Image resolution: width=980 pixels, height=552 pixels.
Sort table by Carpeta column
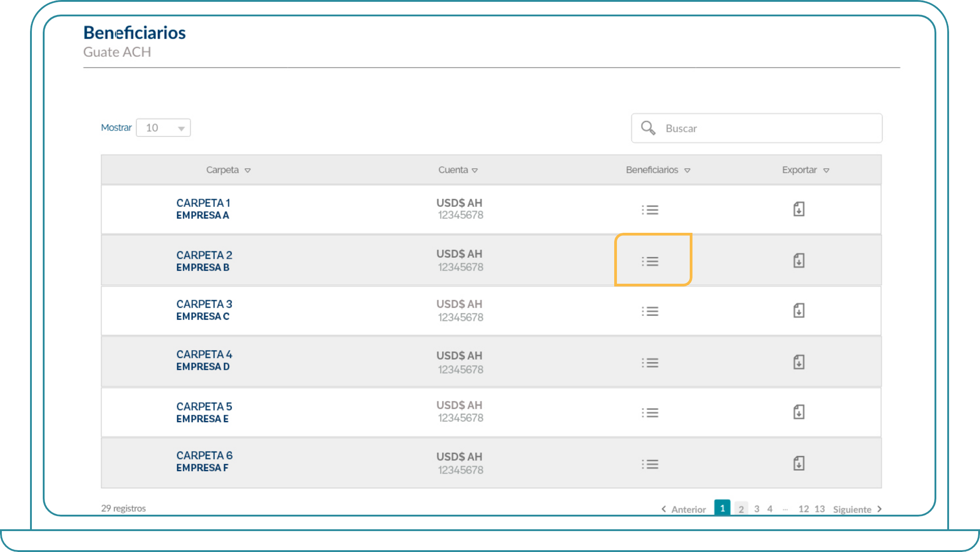tap(228, 170)
